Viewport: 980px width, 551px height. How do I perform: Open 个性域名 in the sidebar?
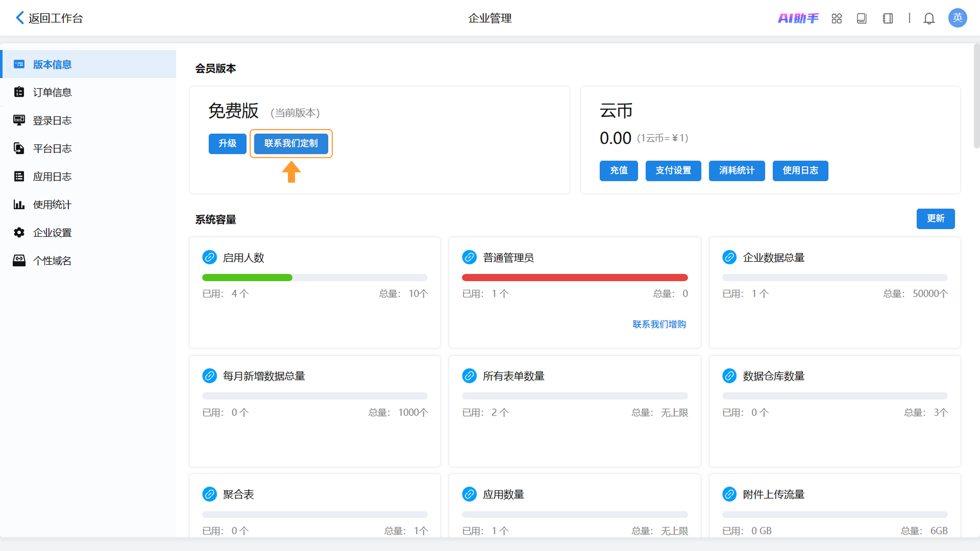click(88, 260)
